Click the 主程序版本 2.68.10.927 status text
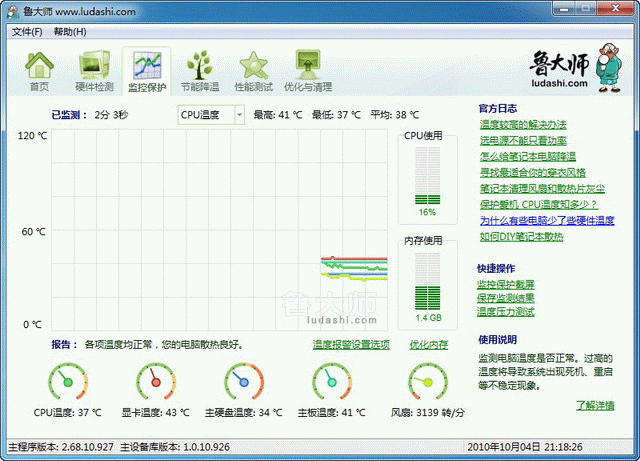The width and height of the screenshot is (640, 461). [x=61, y=447]
